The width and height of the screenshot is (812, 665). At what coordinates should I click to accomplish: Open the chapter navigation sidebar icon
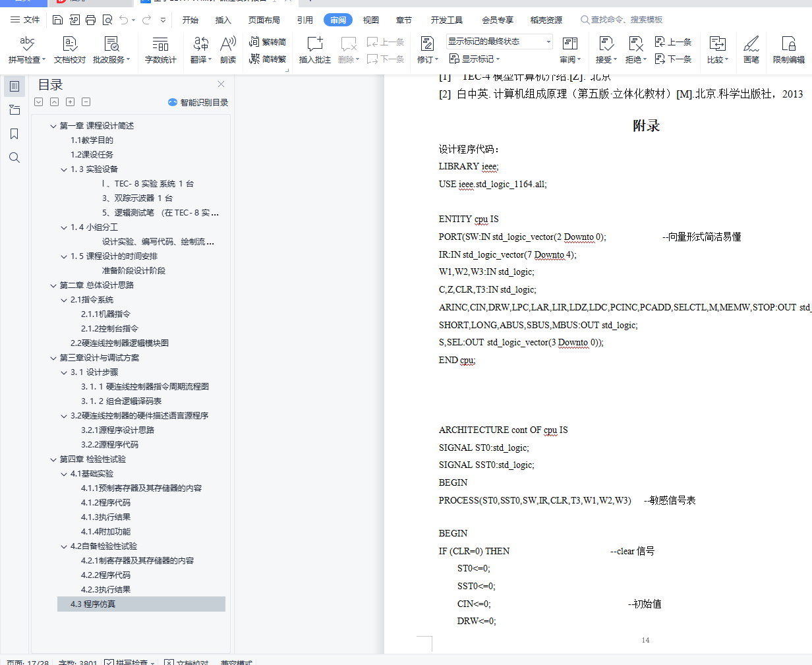tap(14, 110)
